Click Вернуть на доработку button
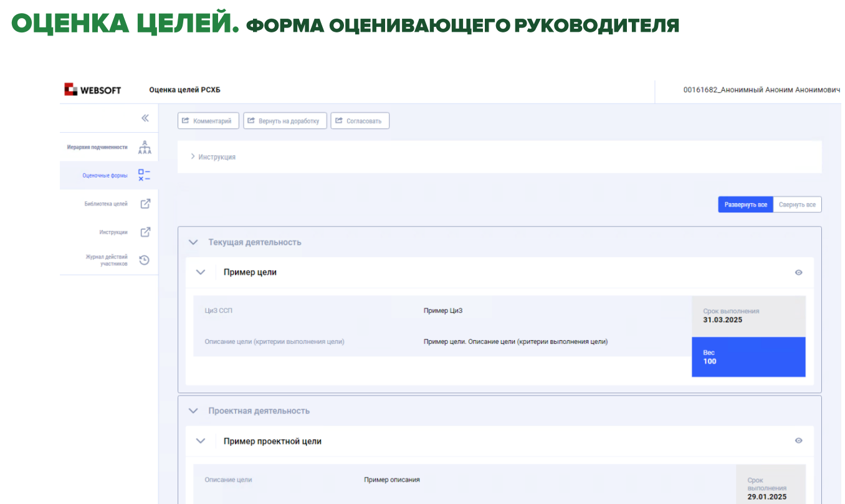 tap(285, 121)
